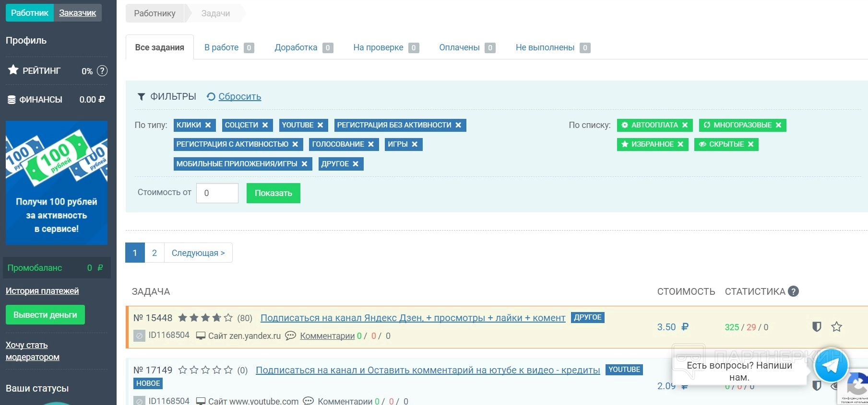Open the Все задания tab
Screen dimensions: 868x405
160,47
